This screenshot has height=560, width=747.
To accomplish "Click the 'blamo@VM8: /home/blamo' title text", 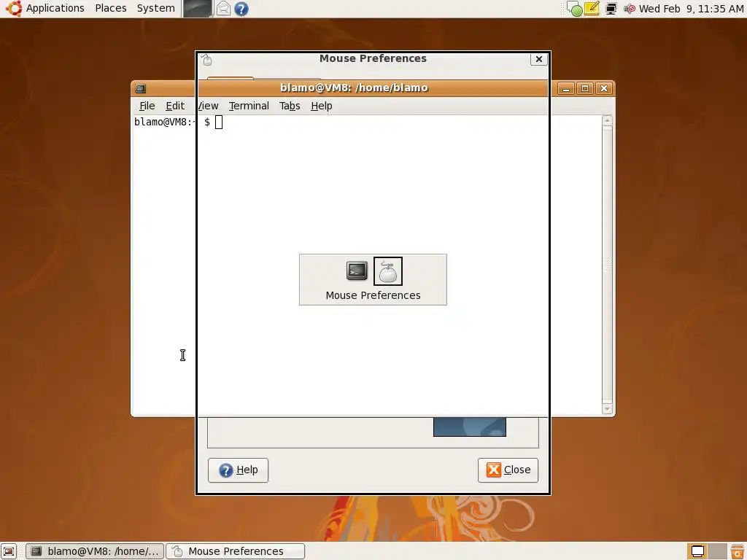I will coord(354,87).
